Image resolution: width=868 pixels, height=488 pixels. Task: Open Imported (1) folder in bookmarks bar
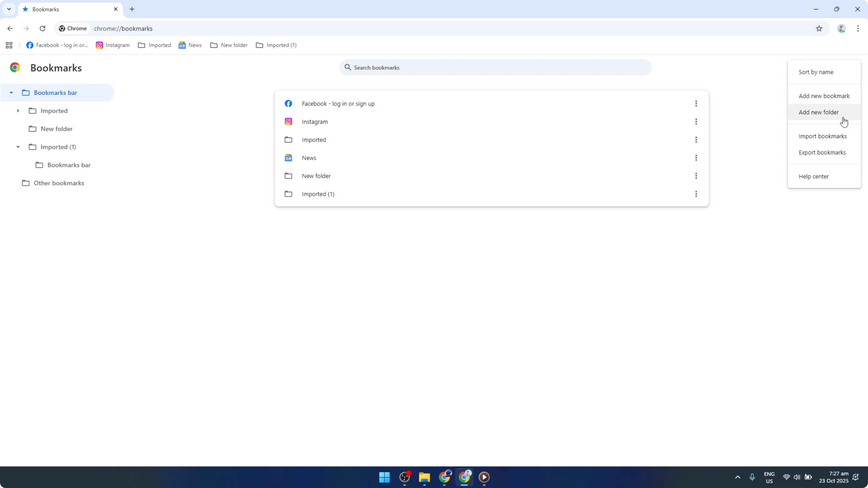[276, 45]
